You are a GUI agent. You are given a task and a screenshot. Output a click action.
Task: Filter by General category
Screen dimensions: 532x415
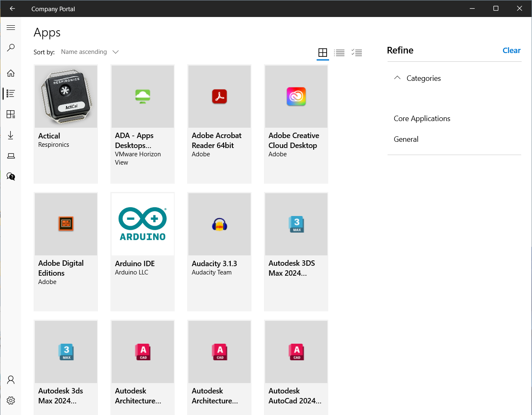406,139
